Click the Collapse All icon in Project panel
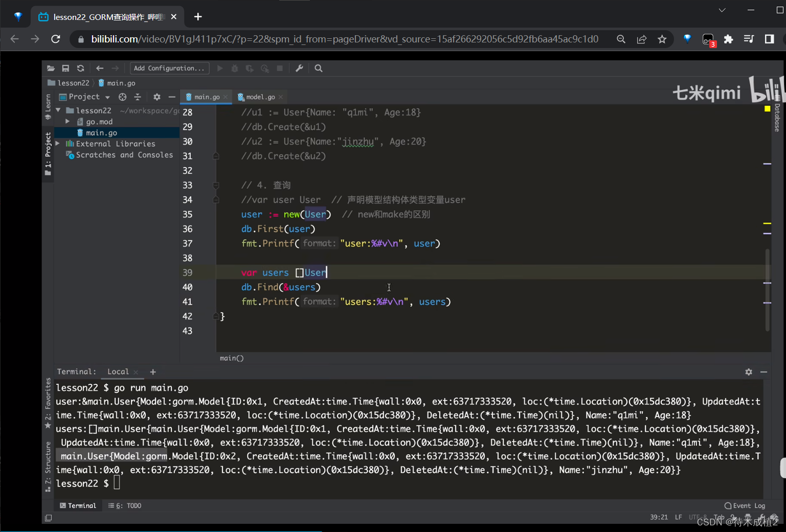 click(138, 97)
